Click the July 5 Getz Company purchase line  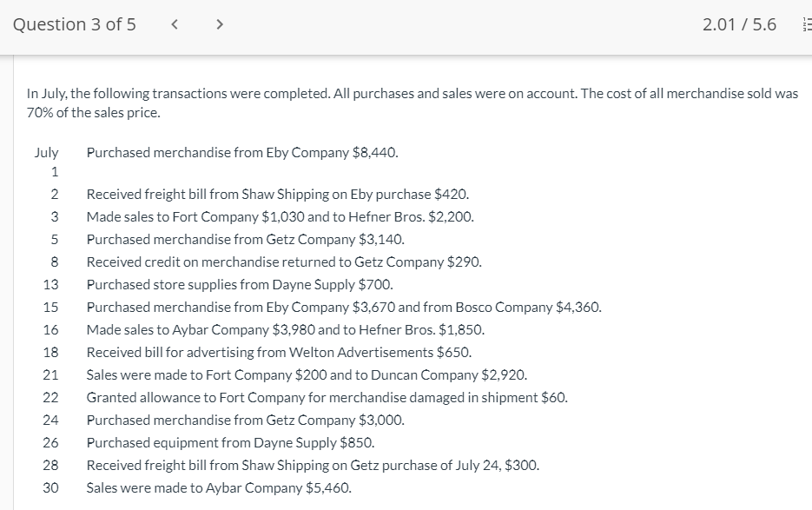(x=245, y=239)
